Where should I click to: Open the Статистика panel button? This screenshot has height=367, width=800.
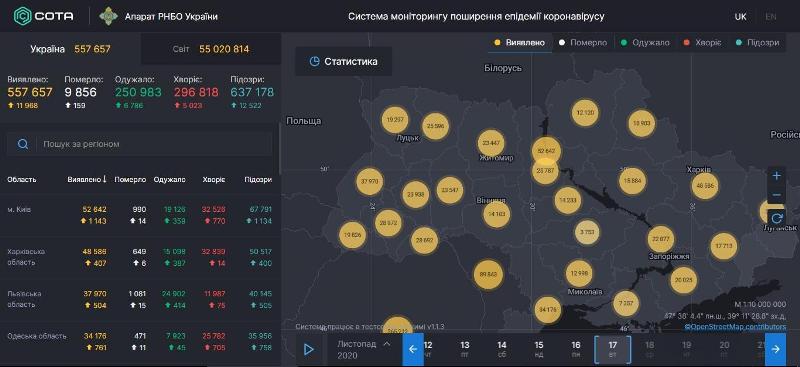coord(344,61)
